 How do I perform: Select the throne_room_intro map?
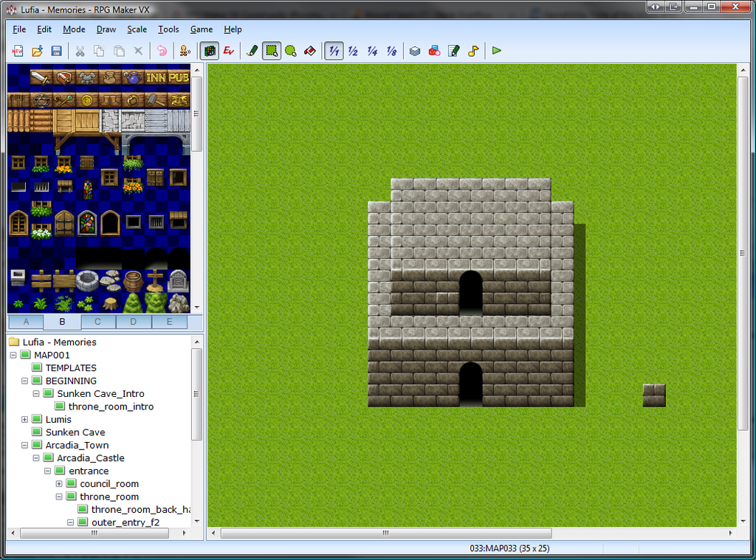111,407
